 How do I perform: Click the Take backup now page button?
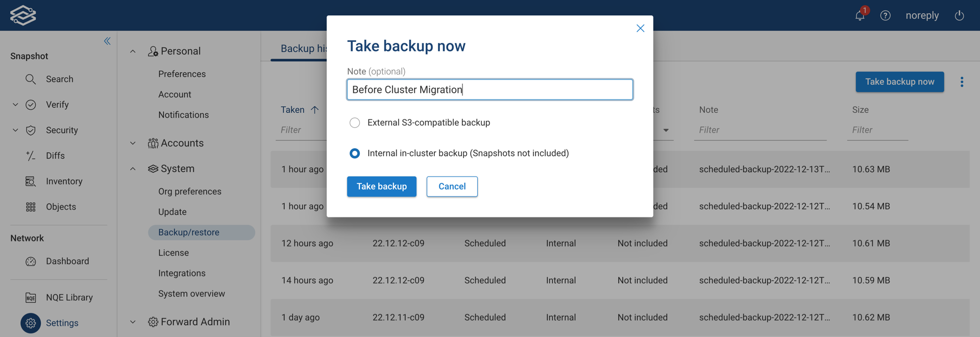(x=899, y=82)
